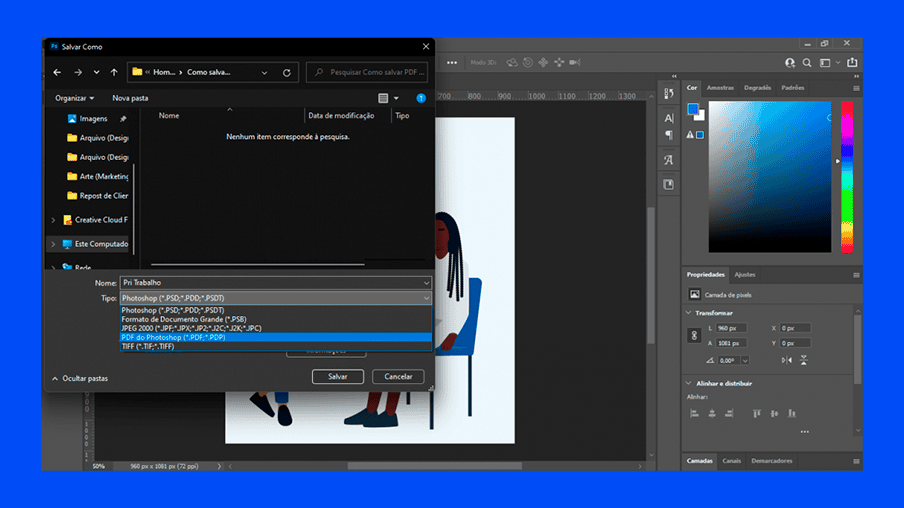Switch to the Amostras tab
This screenshot has width=904, height=508.
720,88
